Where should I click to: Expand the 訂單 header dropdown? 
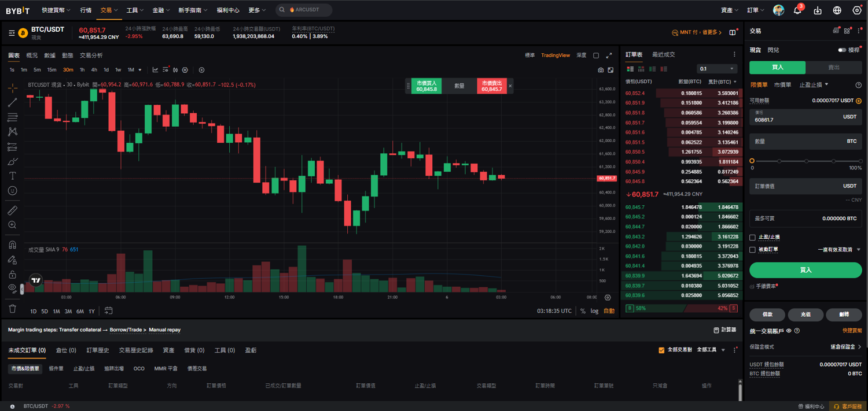(x=756, y=10)
